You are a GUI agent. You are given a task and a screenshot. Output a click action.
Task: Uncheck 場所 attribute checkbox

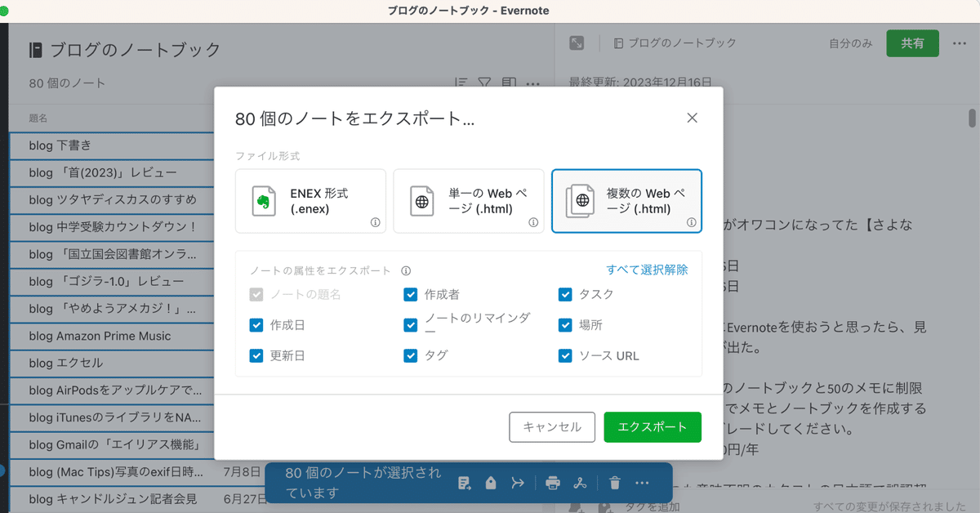pyautogui.click(x=565, y=325)
